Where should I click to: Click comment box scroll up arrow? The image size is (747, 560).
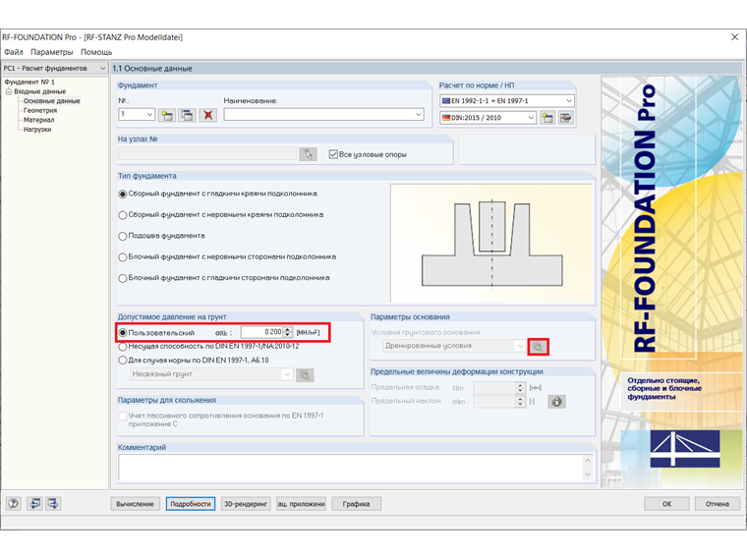(588, 461)
